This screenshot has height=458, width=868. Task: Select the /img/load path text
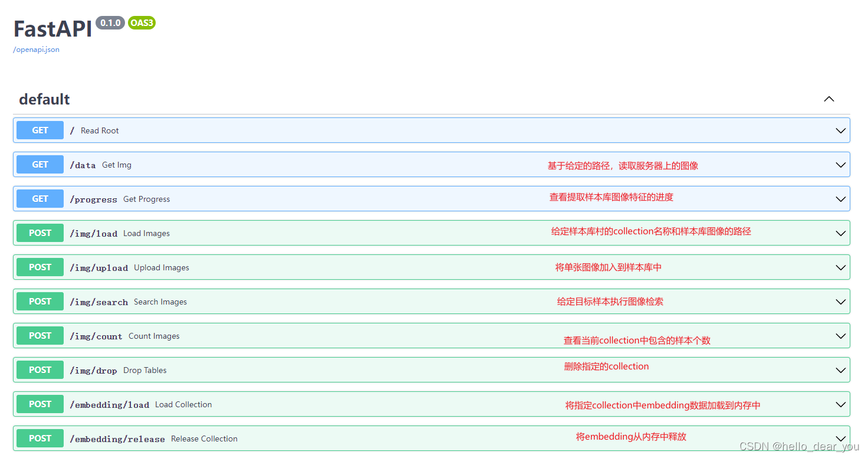click(93, 234)
